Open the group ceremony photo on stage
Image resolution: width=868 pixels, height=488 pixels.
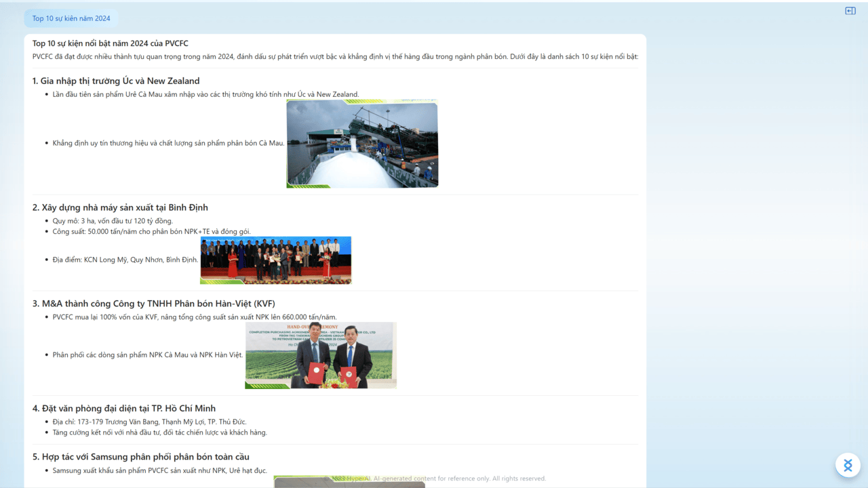tap(276, 260)
